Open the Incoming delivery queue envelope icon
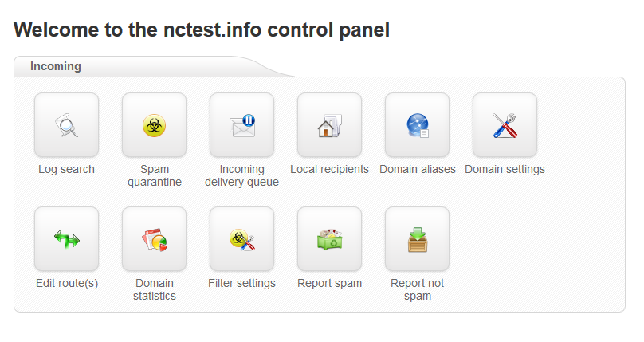Screen dimensions: 644x342 pyautogui.click(x=242, y=125)
